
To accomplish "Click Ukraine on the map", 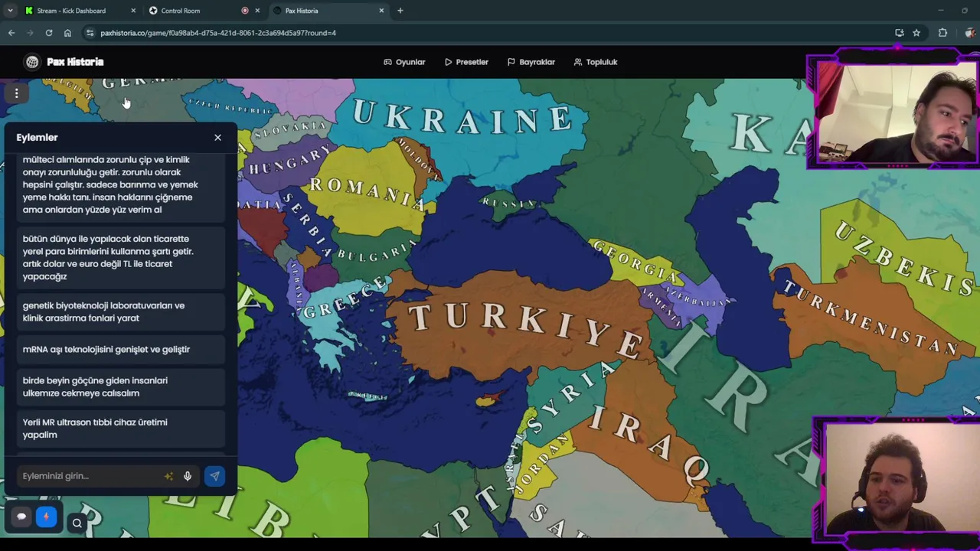I will click(x=462, y=117).
